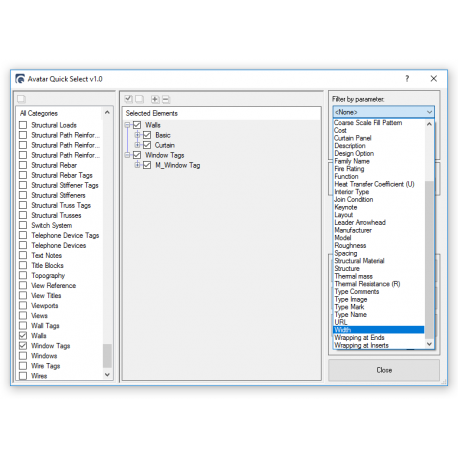Click the categories list scrollbar thumb
This screenshot has width=458, height=458.
[107, 356]
